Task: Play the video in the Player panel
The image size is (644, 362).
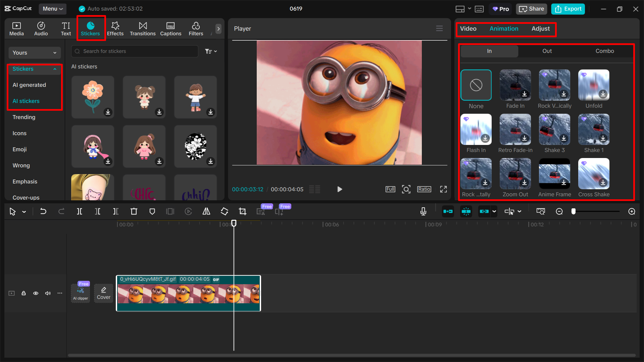Action: click(x=339, y=189)
